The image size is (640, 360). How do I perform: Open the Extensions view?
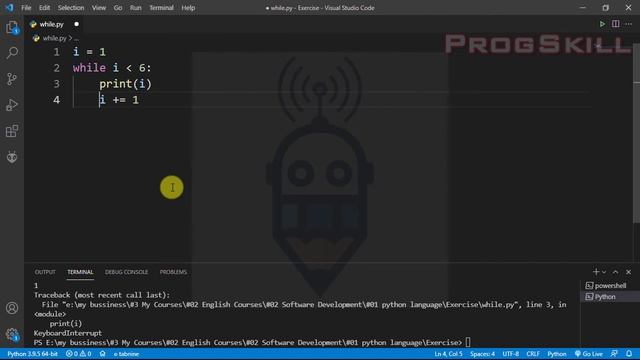tap(12, 131)
